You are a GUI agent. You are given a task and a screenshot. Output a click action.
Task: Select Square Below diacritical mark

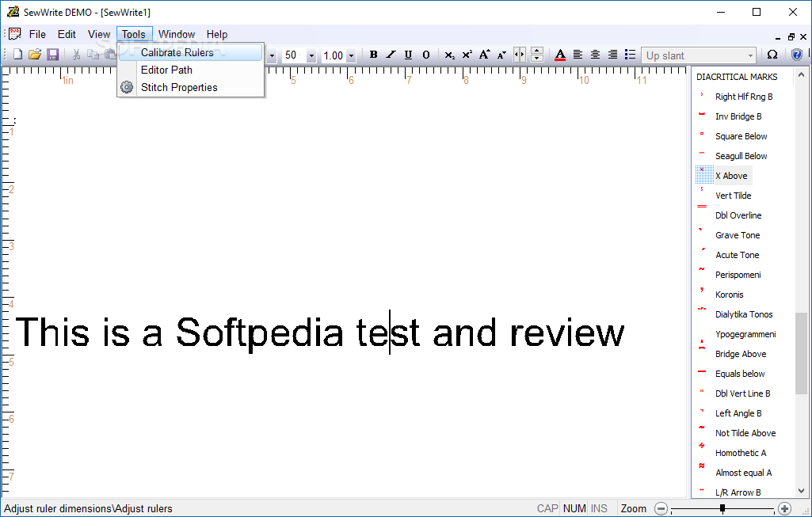(741, 136)
